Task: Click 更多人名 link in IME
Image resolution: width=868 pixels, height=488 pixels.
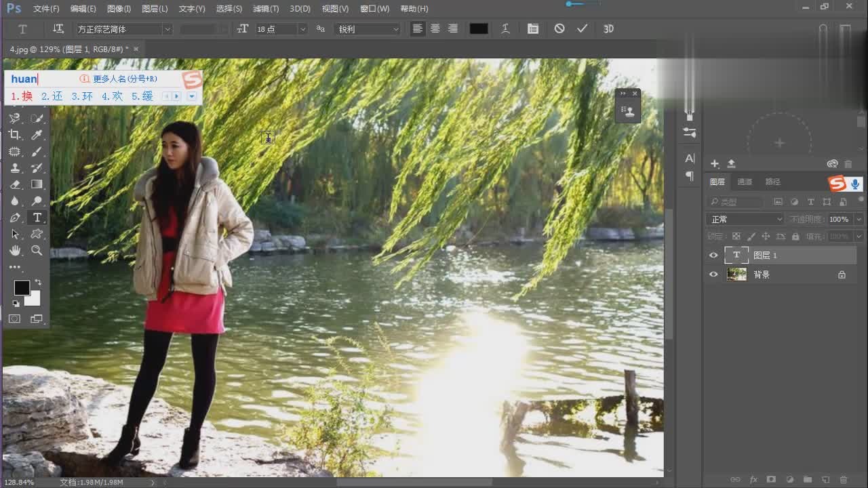Action: [x=125, y=79]
